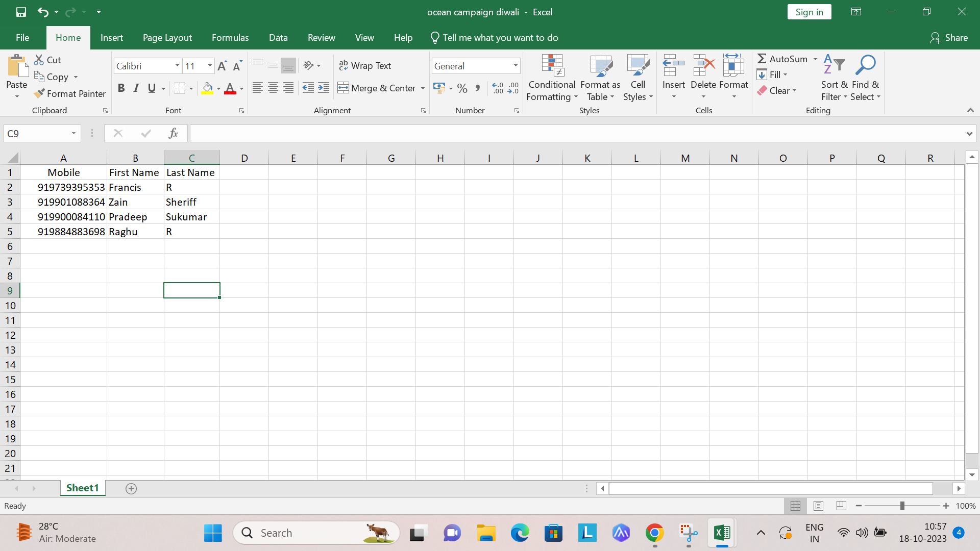Click the Increase Indent icon
The image size is (980, 551).
click(324, 88)
